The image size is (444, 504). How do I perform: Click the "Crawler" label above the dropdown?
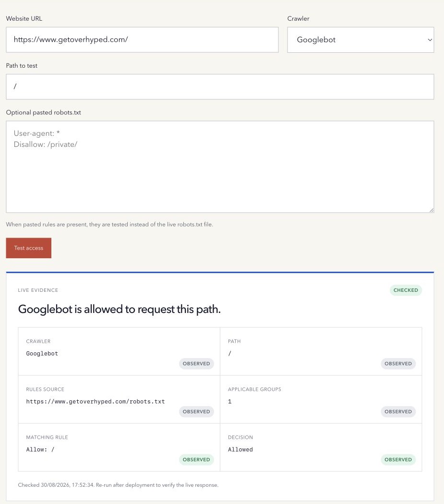(299, 19)
